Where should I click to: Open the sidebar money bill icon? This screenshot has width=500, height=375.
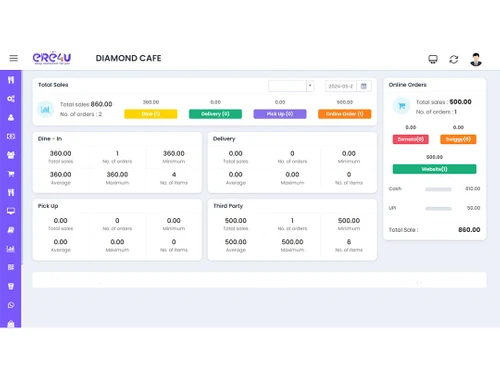point(11,136)
